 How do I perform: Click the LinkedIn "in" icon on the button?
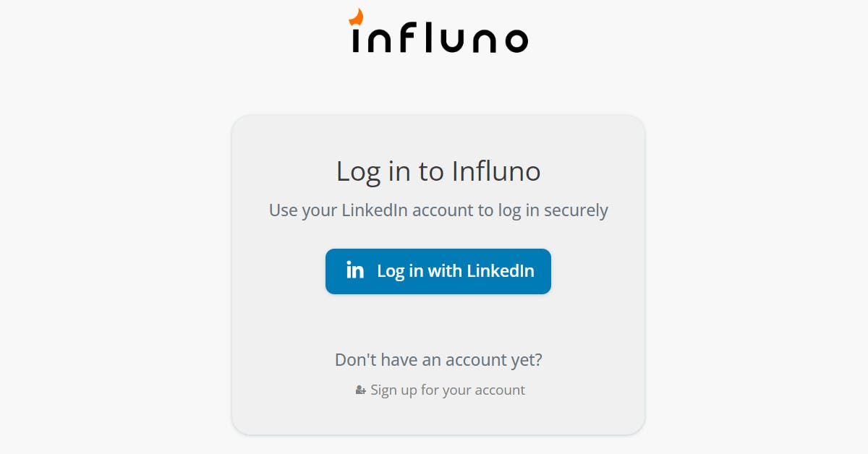[354, 271]
